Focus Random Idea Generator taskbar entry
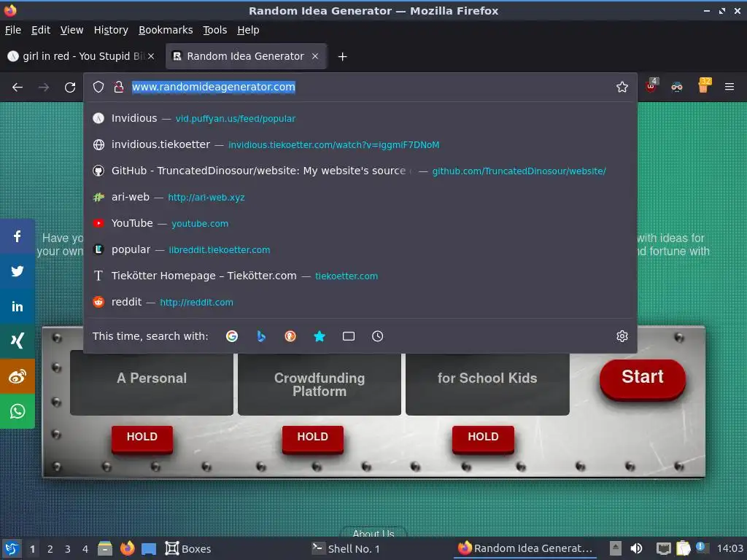This screenshot has width=747, height=560. click(x=525, y=548)
